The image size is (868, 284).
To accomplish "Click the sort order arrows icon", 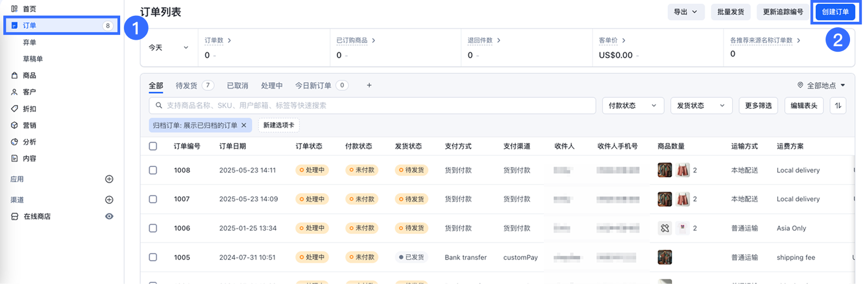I will [x=838, y=106].
